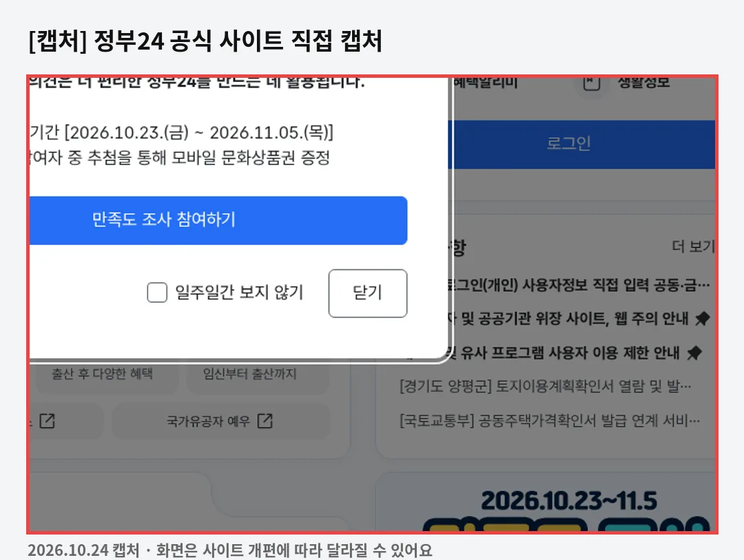Click pin icon beside 위장 사이트 notice

point(703,318)
